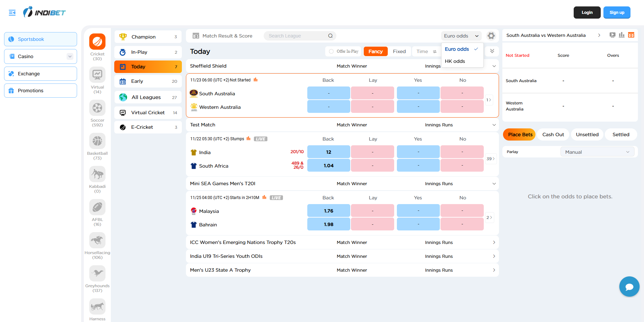Switch odds view to Fixed
The height and width of the screenshot is (322, 644).
[x=399, y=51]
